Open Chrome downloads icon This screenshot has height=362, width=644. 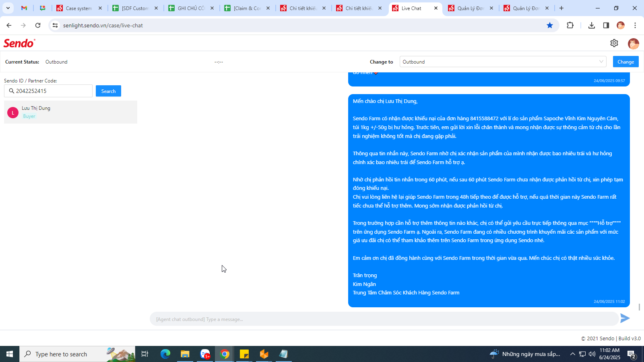[x=591, y=25]
